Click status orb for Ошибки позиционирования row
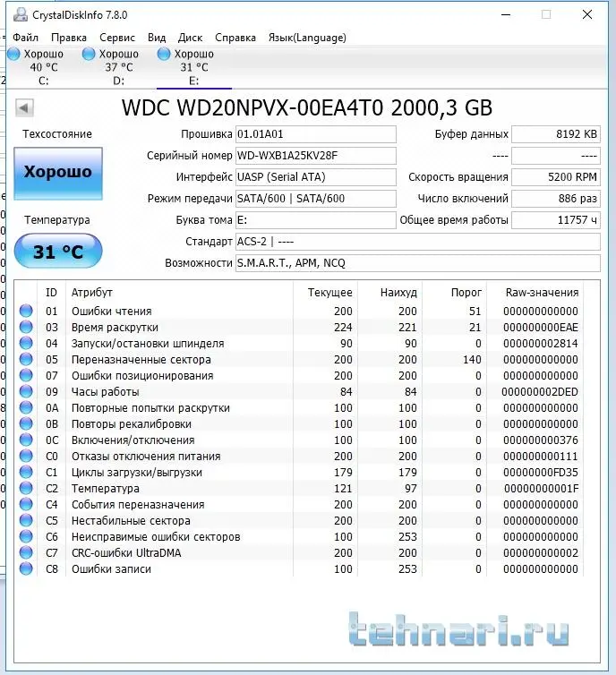616x675 pixels. pyautogui.click(x=26, y=375)
